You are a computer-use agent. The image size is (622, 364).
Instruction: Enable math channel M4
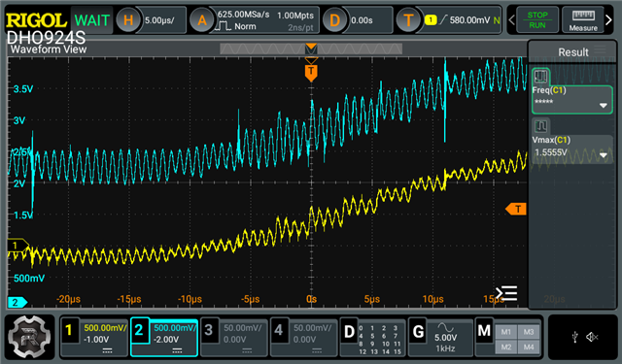coord(529,347)
